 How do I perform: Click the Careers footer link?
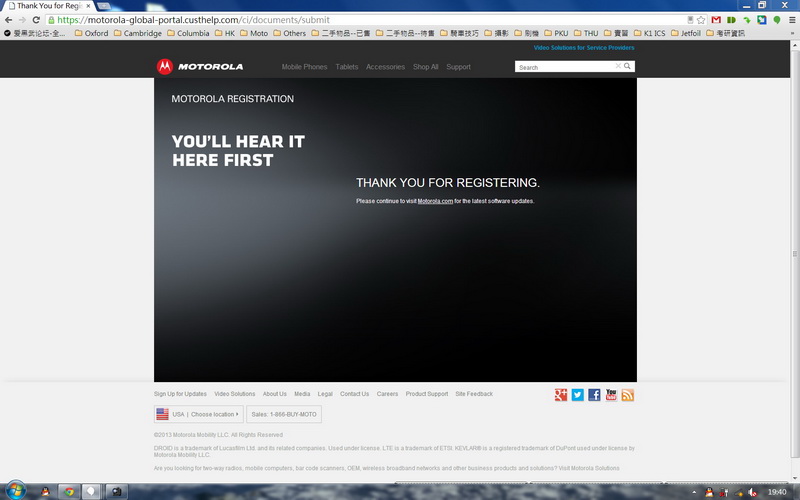click(x=387, y=394)
